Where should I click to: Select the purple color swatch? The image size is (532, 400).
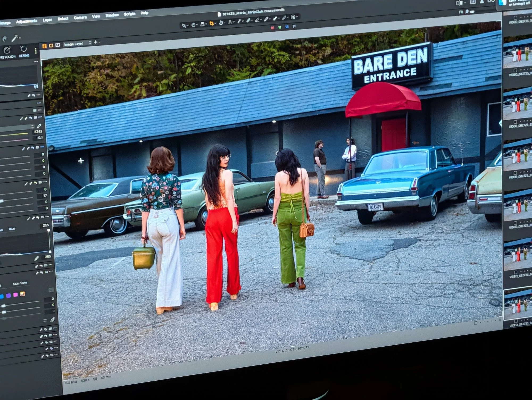[9, 296]
